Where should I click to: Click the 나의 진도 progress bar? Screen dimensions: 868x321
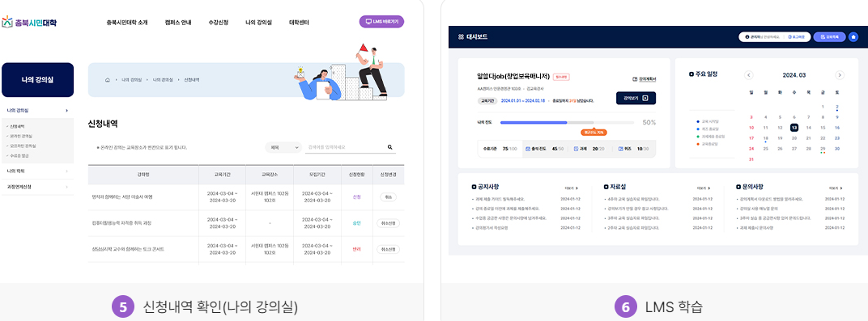pyautogui.click(x=568, y=122)
